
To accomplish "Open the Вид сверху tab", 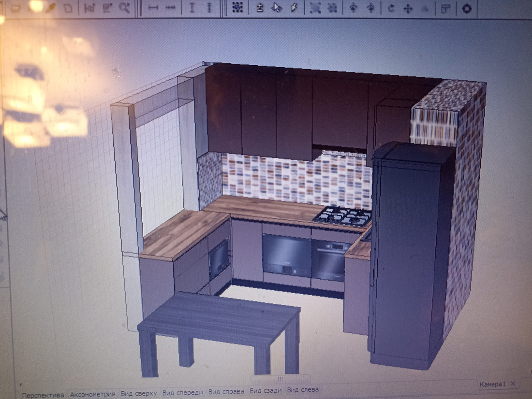I will [x=139, y=394].
